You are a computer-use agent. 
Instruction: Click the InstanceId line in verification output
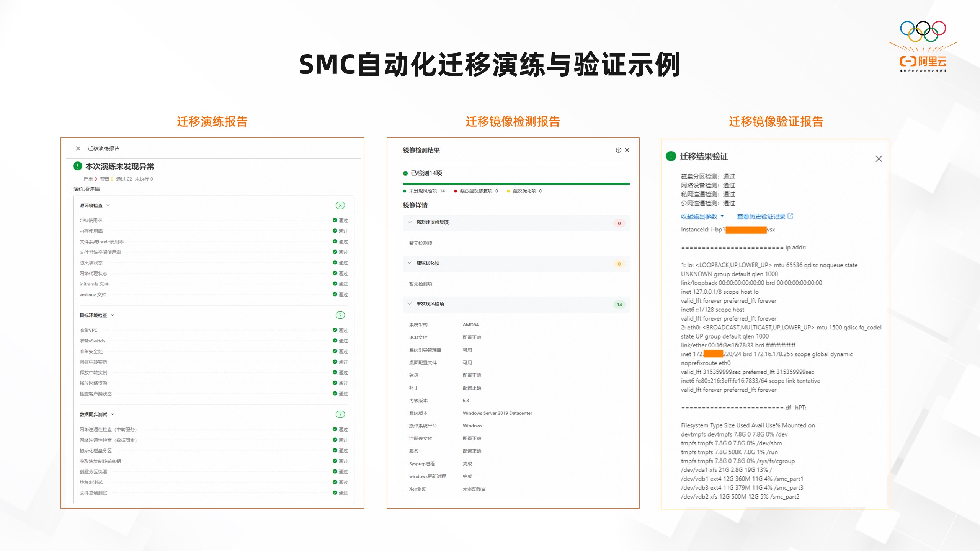click(728, 230)
